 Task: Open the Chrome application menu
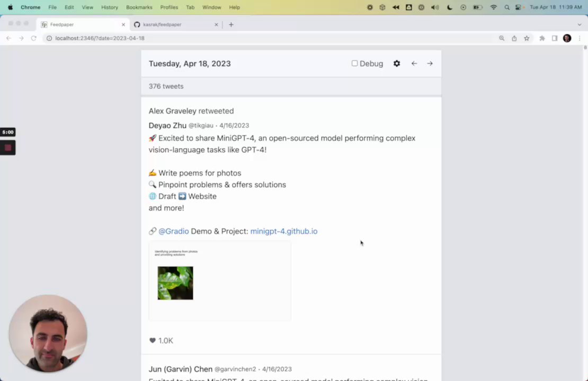30,7
